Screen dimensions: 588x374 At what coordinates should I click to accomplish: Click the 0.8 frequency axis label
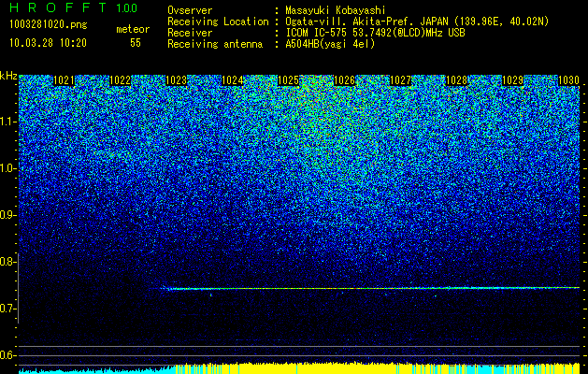(x=7, y=262)
